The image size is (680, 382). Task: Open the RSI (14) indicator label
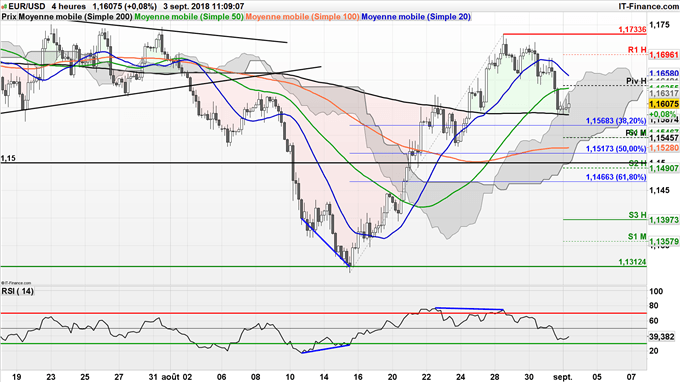tap(18, 291)
